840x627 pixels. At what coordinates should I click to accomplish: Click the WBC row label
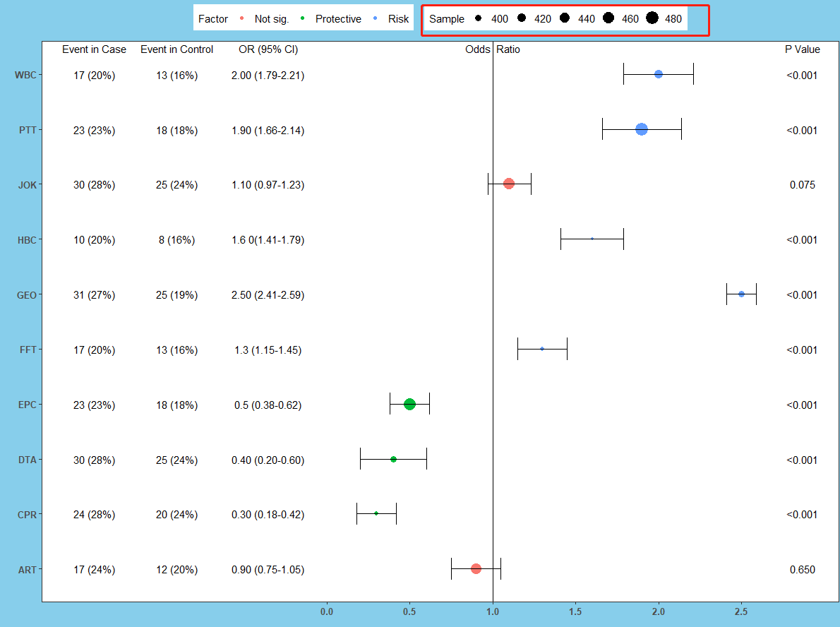tap(25, 75)
